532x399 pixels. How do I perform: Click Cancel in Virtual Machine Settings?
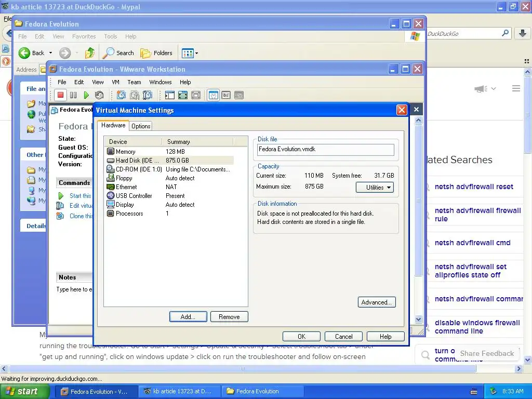click(x=344, y=337)
